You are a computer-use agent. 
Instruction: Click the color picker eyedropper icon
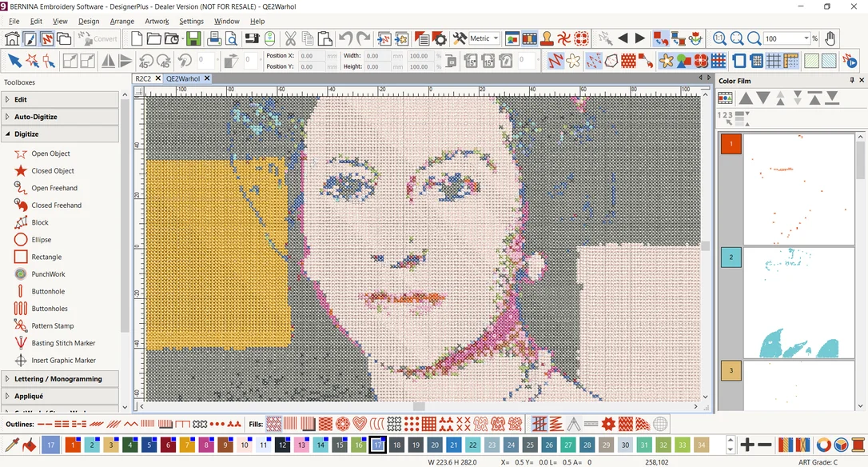tap(12, 445)
